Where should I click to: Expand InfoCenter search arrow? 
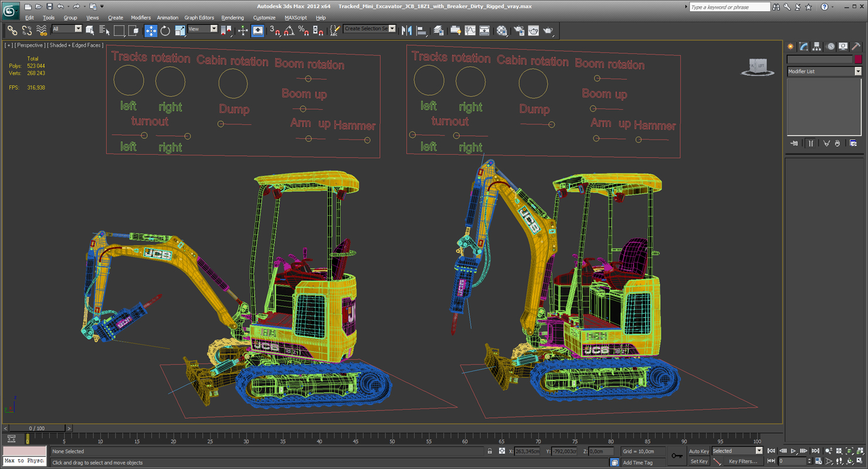[686, 7]
